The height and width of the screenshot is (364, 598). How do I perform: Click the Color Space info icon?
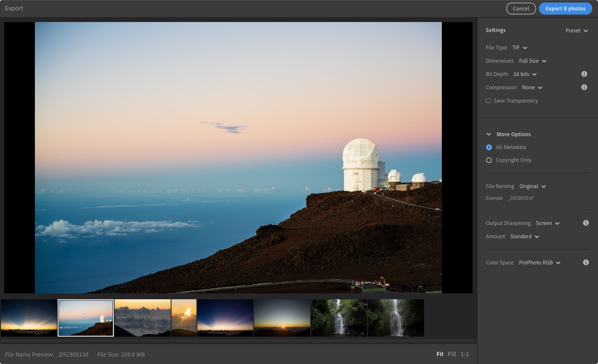586,262
